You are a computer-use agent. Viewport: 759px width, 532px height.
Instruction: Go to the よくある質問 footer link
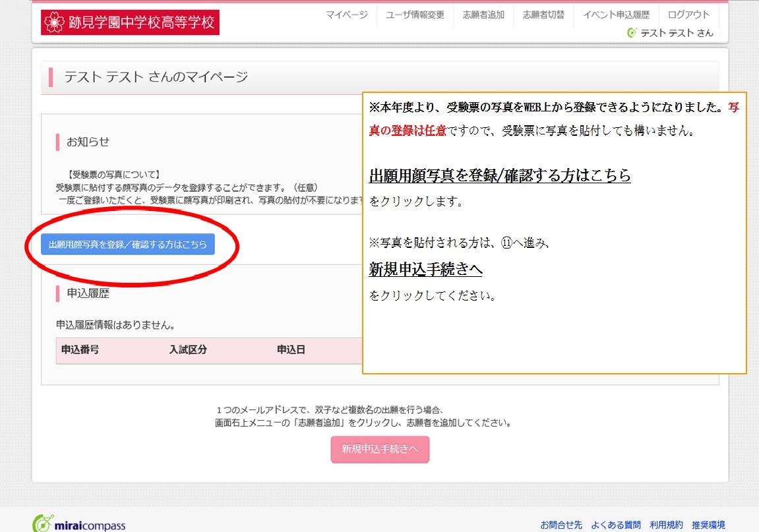(615, 525)
